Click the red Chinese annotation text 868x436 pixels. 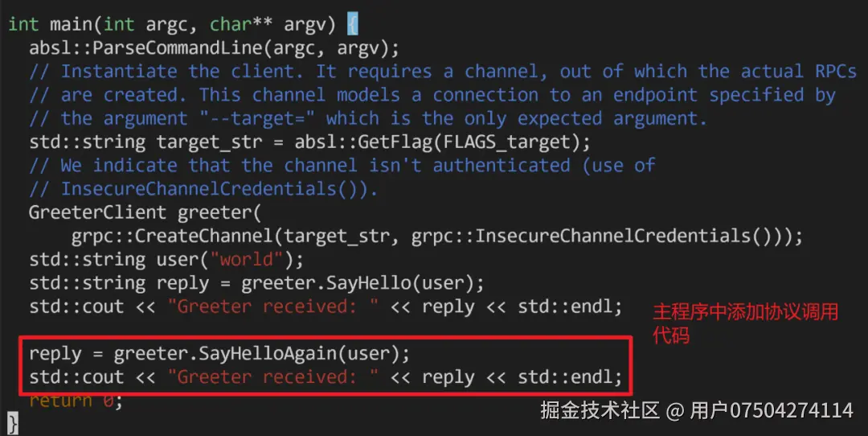[745, 323]
